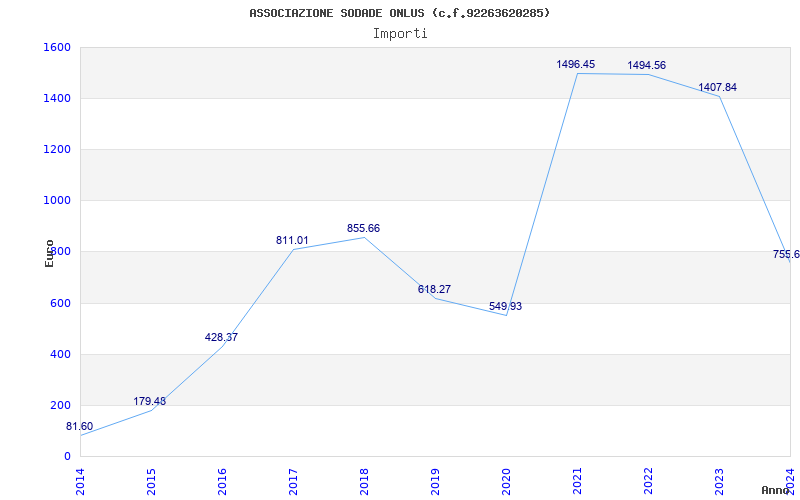Click the 2021 x-axis year label
The width and height of the screenshot is (800, 500).
577,481
